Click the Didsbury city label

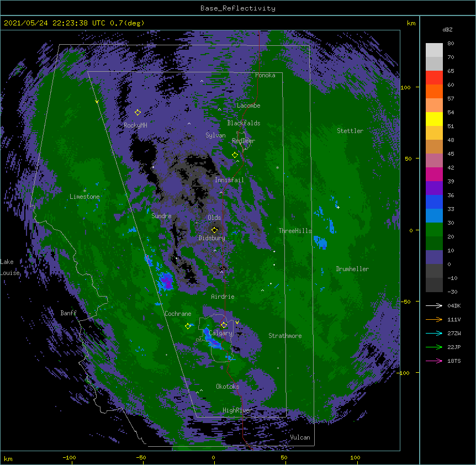point(212,238)
